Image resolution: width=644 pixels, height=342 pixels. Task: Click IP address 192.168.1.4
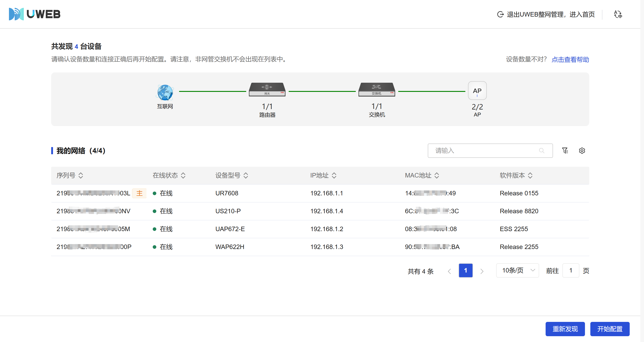326,211
